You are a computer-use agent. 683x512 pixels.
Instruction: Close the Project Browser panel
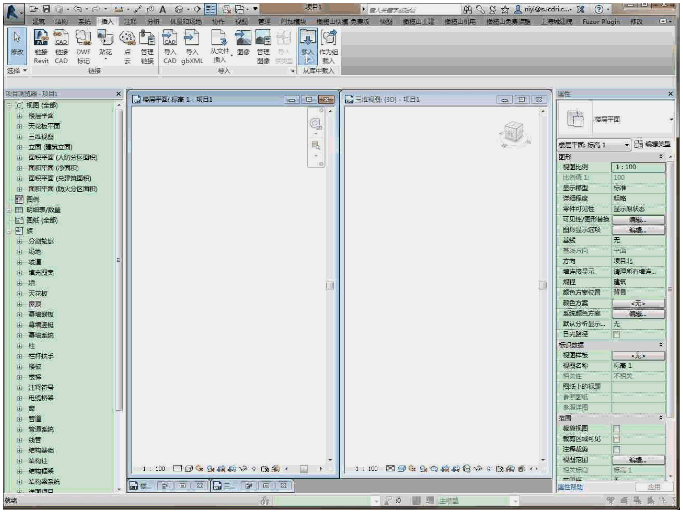pyautogui.click(x=118, y=94)
